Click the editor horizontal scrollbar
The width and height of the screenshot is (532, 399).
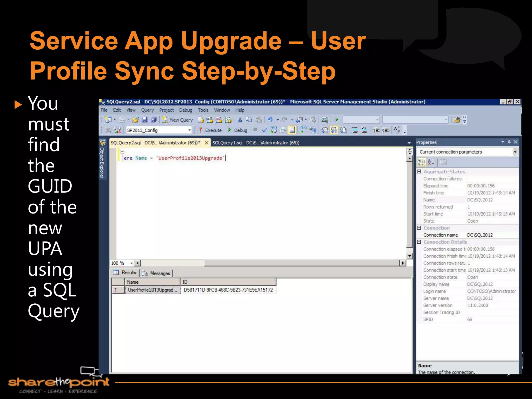click(301, 263)
